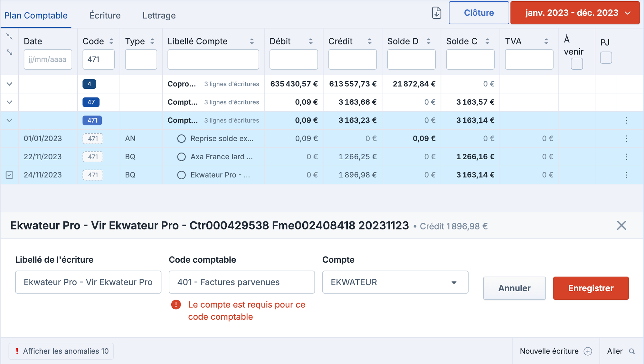Switch to the Écriture tab
Image resolution: width=644 pixels, height=364 pixels.
pyautogui.click(x=105, y=15)
